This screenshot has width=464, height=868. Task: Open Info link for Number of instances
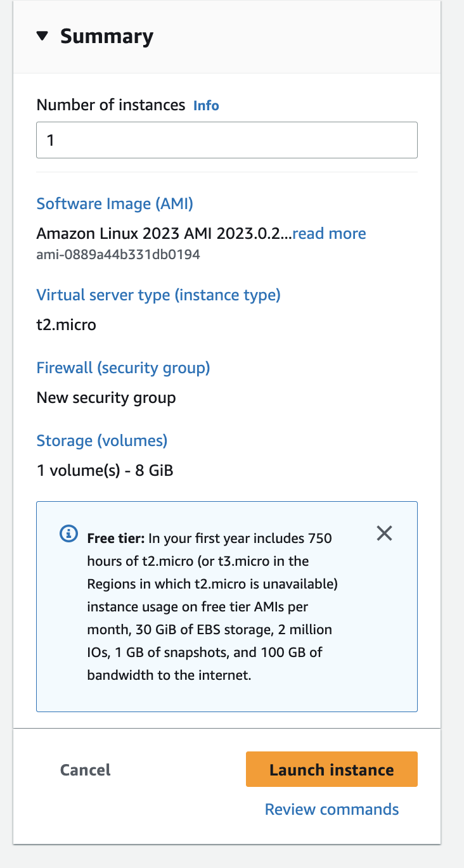click(x=206, y=105)
